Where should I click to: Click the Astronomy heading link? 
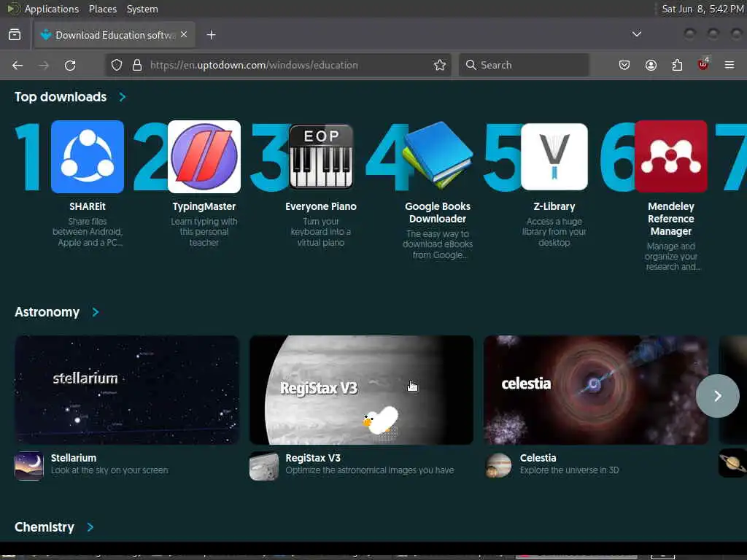coord(47,312)
